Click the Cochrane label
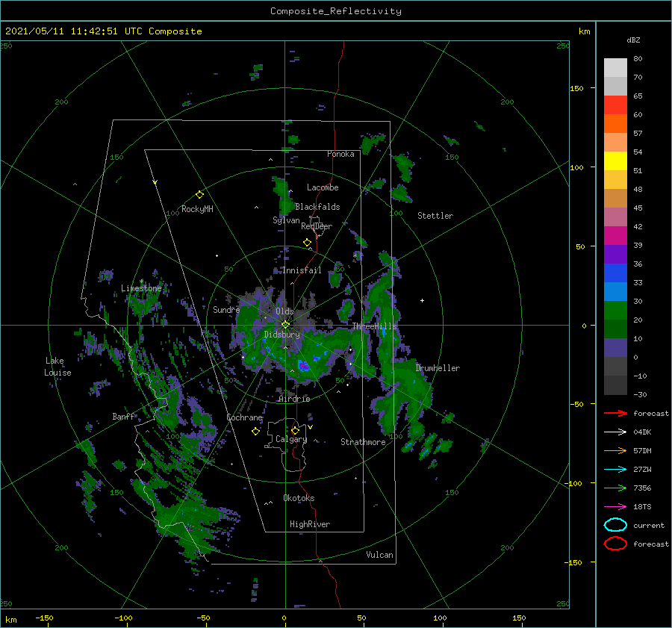The height and width of the screenshot is (628, 672). pyautogui.click(x=244, y=417)
